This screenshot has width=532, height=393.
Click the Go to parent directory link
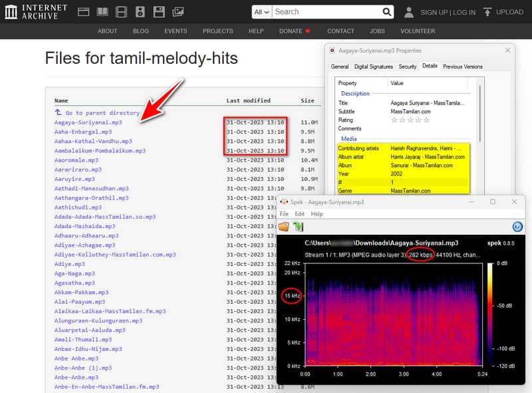click(102, 112)
